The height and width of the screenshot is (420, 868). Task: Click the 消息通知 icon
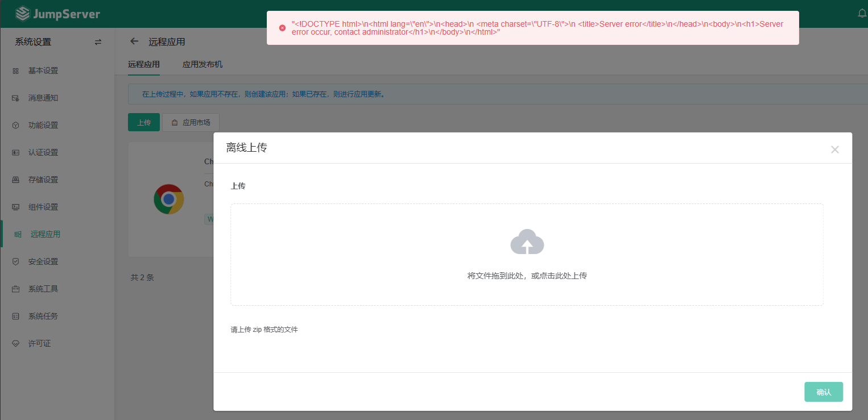16,98
